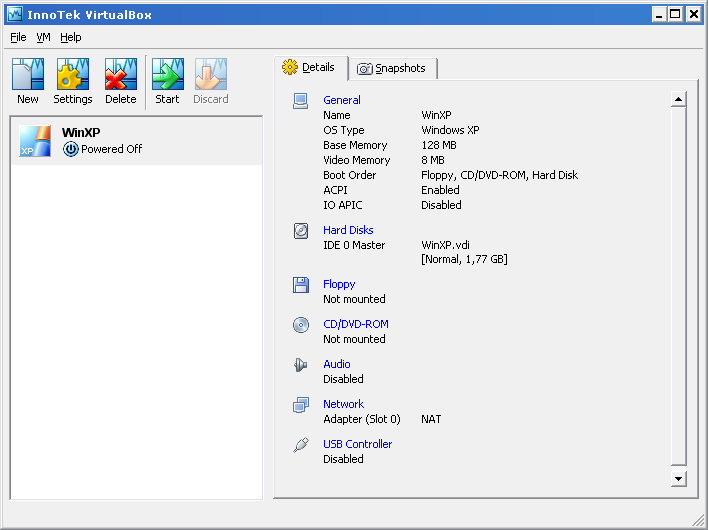Click the details scrollbar up arrow
The height and width of the screenshot is (530, 708).
pyautogui.click(x=678, y=99)
